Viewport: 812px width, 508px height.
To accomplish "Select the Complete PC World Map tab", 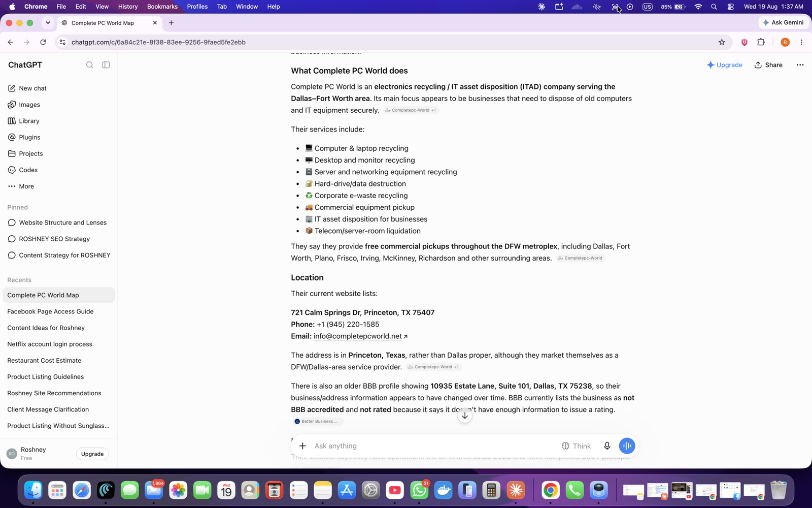I will [x=109, y=23].
